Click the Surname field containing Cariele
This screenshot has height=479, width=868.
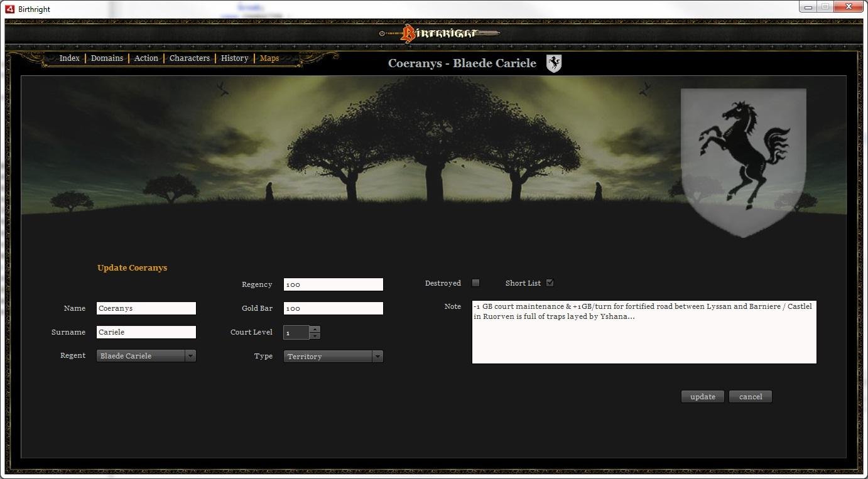point(146,332)
